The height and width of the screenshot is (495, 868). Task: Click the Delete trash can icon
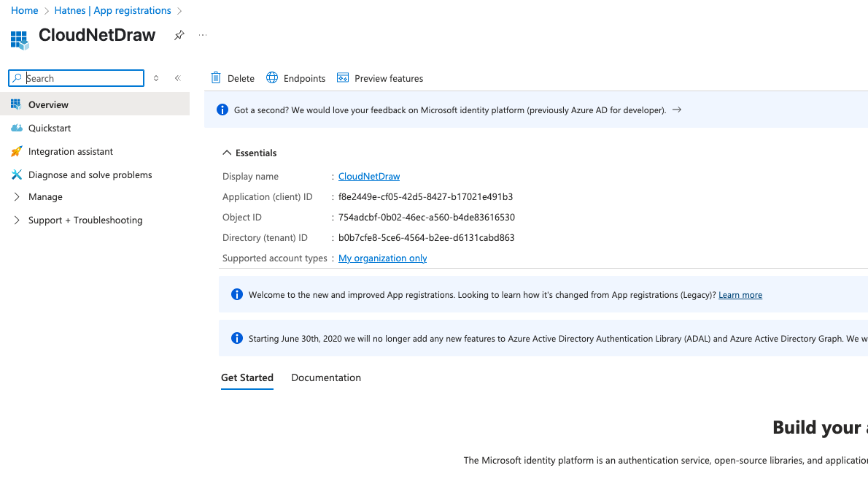click(216, 78)
